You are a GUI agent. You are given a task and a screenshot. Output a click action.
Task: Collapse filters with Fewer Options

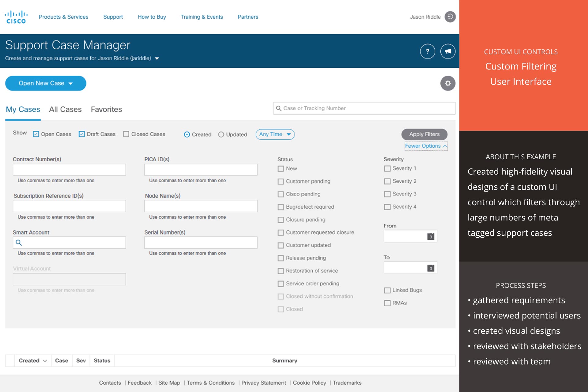pyautogui.click(x=426, y=146)
